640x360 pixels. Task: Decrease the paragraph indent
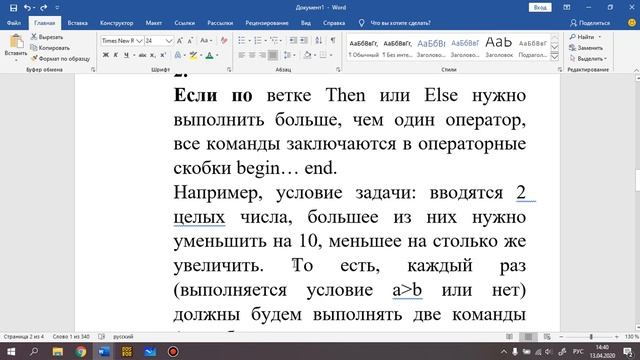293,40
